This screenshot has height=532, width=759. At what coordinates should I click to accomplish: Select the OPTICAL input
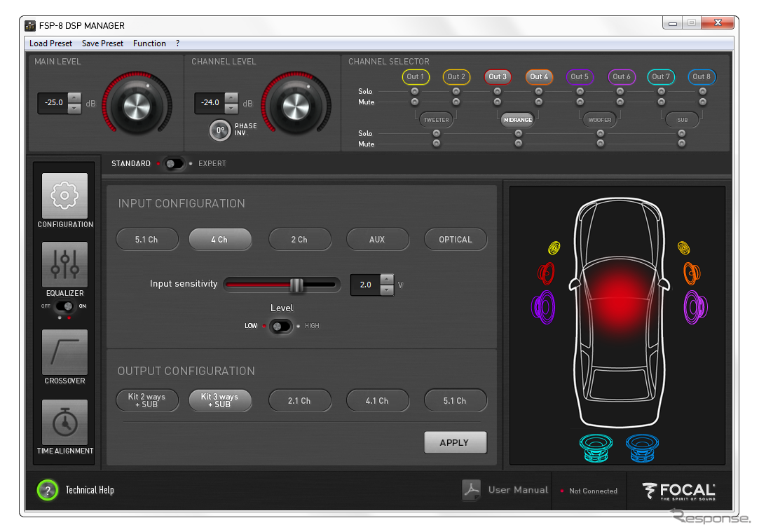point(456,240)
